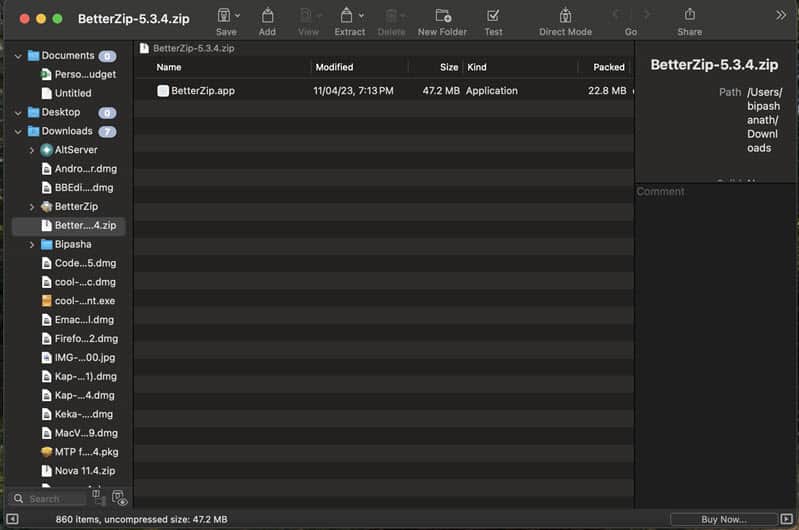799x530 pixels.
Task: Click the sidebar Search field
Action: 50,498
